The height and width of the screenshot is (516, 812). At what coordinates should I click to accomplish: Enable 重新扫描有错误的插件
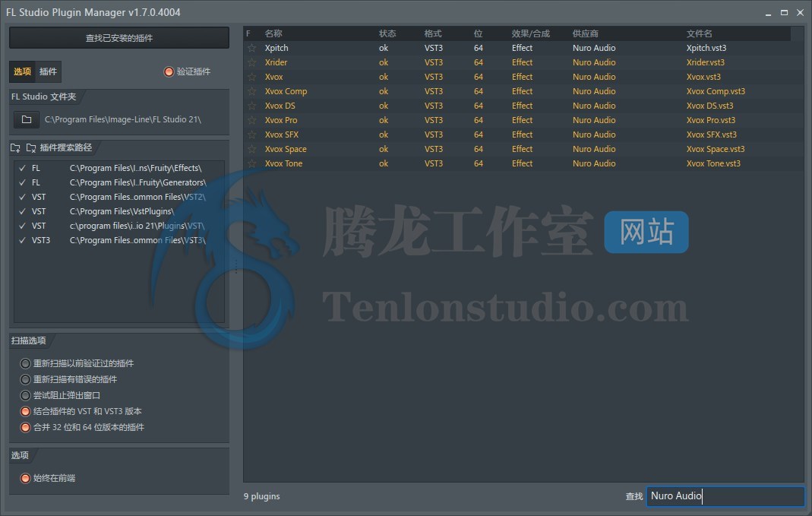click(x=25, y=379)
